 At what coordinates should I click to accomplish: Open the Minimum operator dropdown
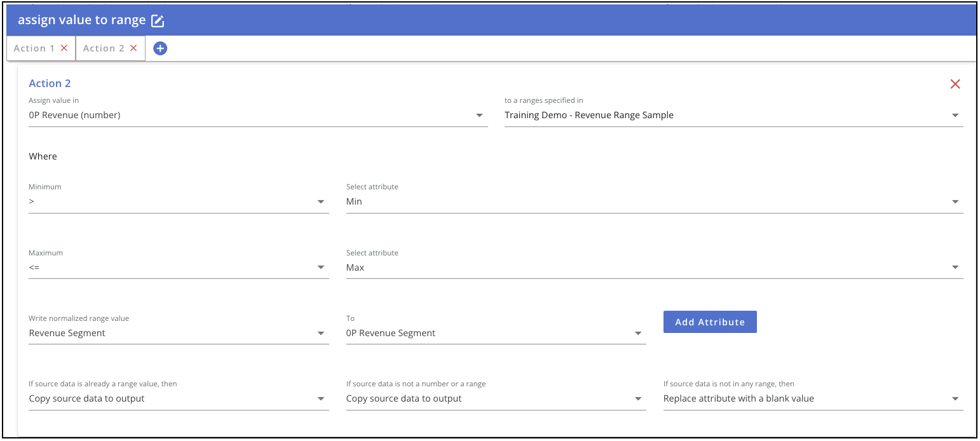(x=179, y=202)
